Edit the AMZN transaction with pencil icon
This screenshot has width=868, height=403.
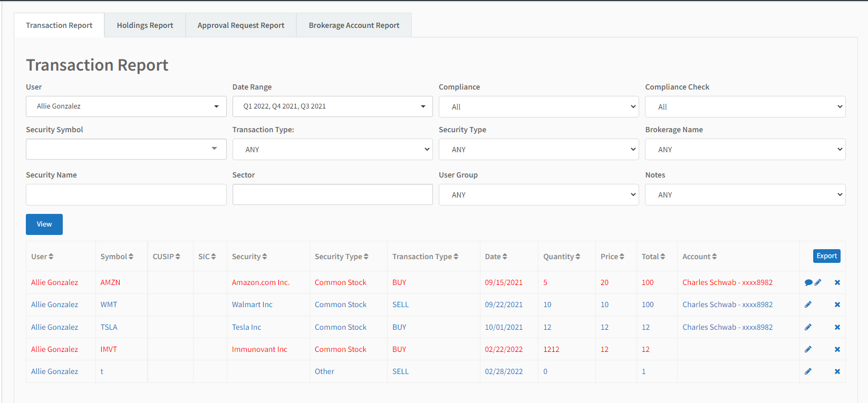click(x=818, y=282)
